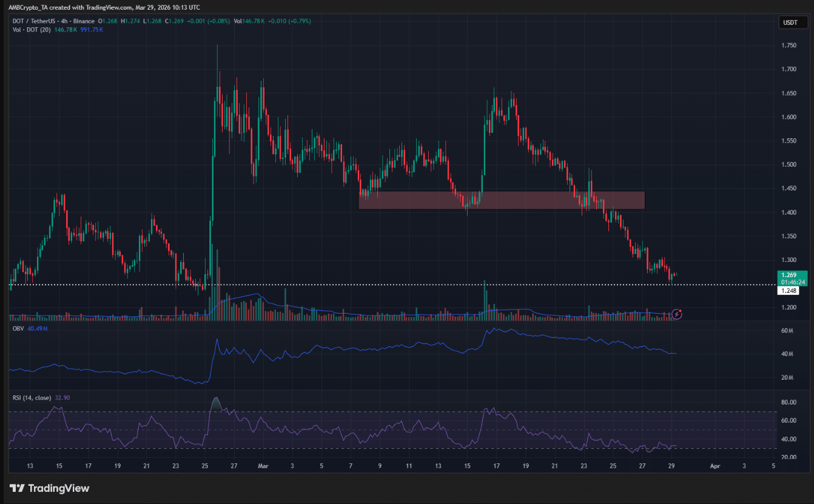Toggle the OBV panel visibility
Screen dimensions: 814x504
[x=18, y=329]
